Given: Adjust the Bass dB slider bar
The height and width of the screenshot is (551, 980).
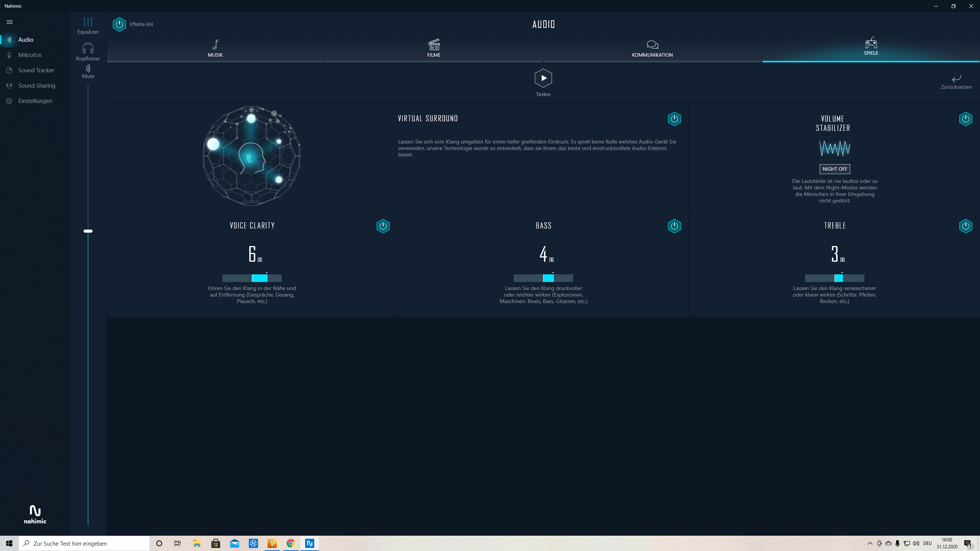Looking at the screenshot, I should (x=543, y=278).
